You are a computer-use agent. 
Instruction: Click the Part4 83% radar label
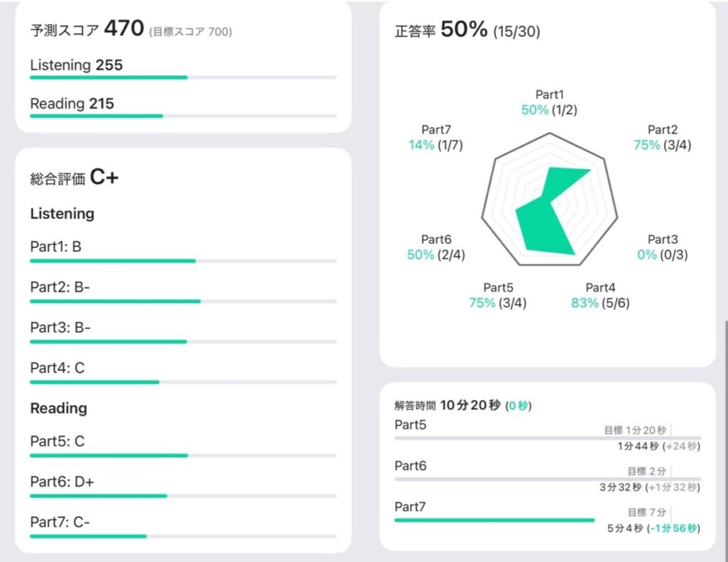click(x=600, y=296)
